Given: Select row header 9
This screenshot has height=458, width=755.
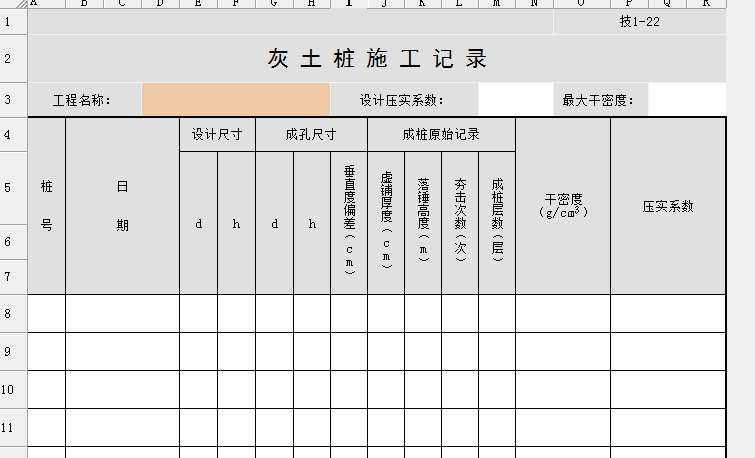Looking at the screenshot, I should (13, 352).
